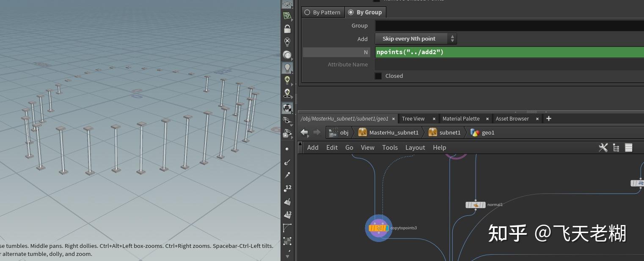This screenshot has width=644, height=261.
Task: Click the wrench tools icon in network editor
Action: point(603,147)
